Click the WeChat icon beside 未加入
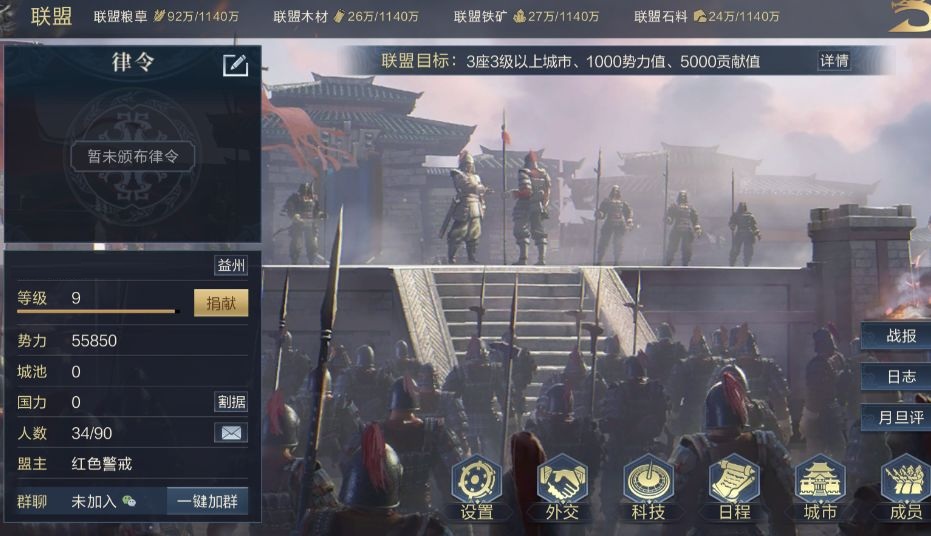 (129, 502)
